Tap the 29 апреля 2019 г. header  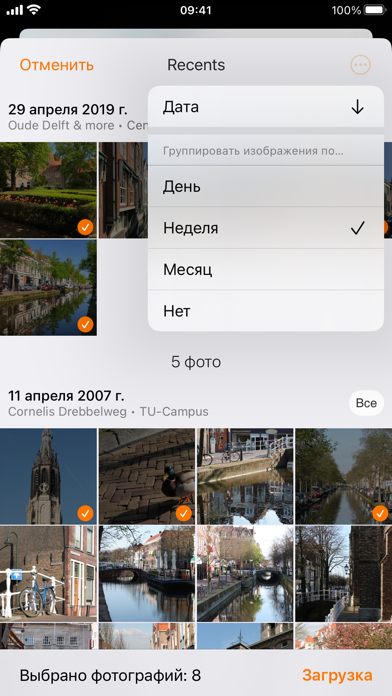click(x=67, y=109)
